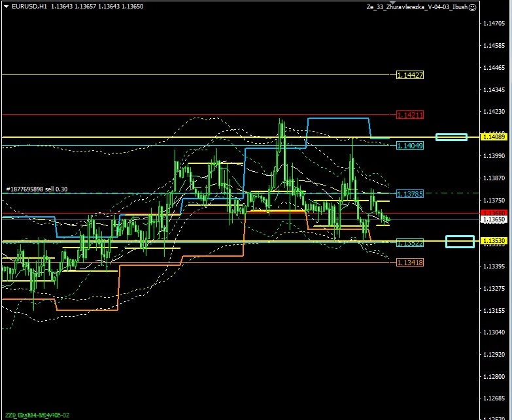The image size is (512, 420).
Task: Select the sell 0.30 order line label
Action: (37, 189)
